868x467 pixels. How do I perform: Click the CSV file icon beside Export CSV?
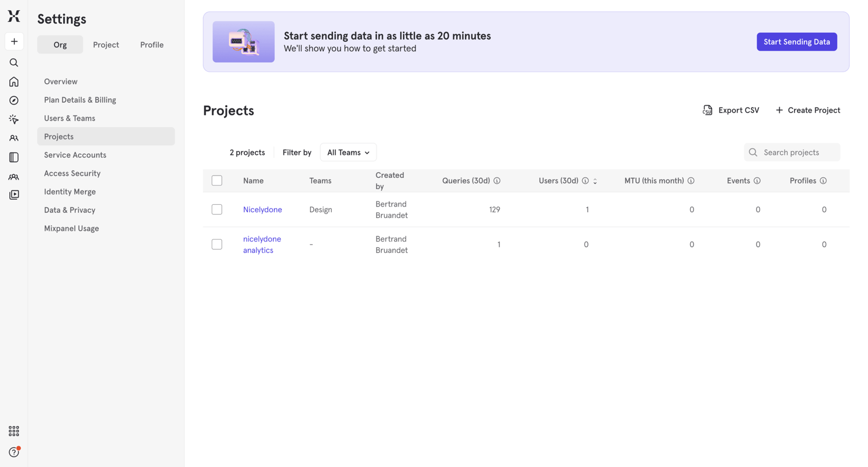707,110
